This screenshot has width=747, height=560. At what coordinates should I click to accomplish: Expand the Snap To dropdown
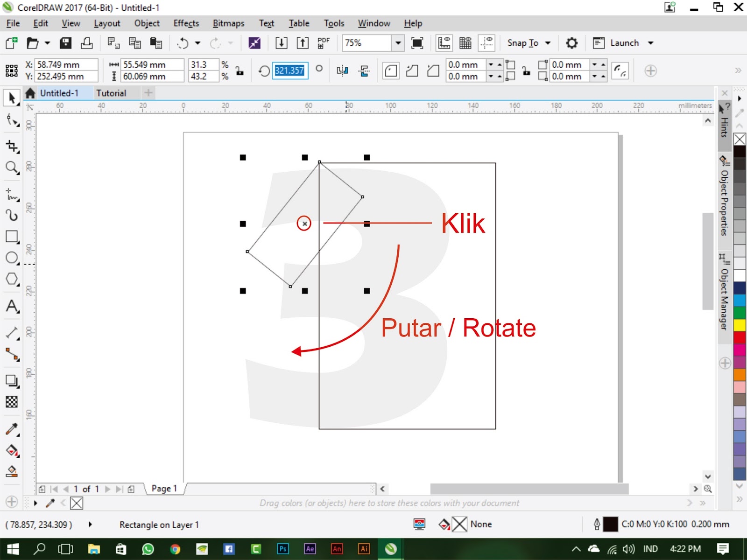pos(548,43)
